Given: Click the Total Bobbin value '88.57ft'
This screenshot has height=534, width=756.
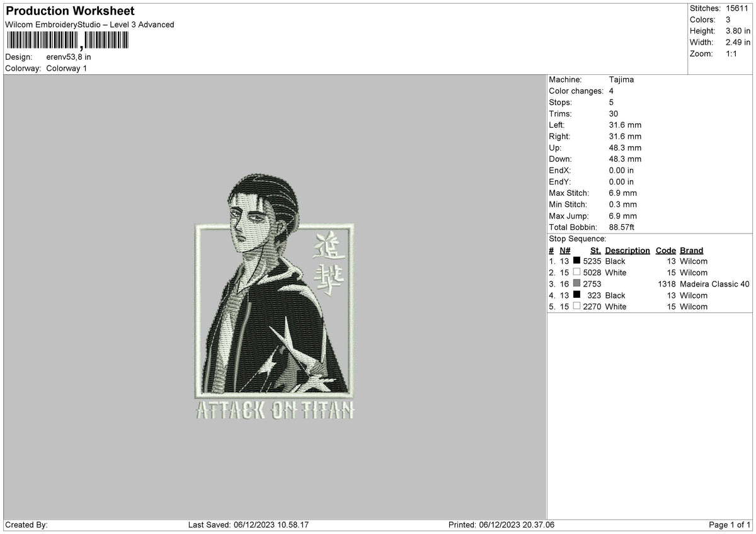Looking at the screenshot, I should (x=622, y=227).
